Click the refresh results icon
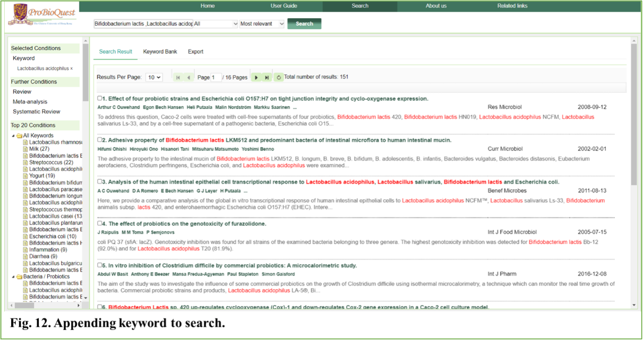The image size is (644, 342). click(279, 78)
